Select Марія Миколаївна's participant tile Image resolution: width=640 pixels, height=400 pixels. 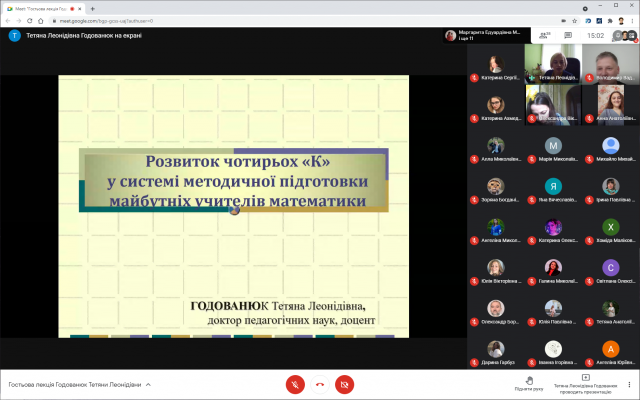[552, 148]
